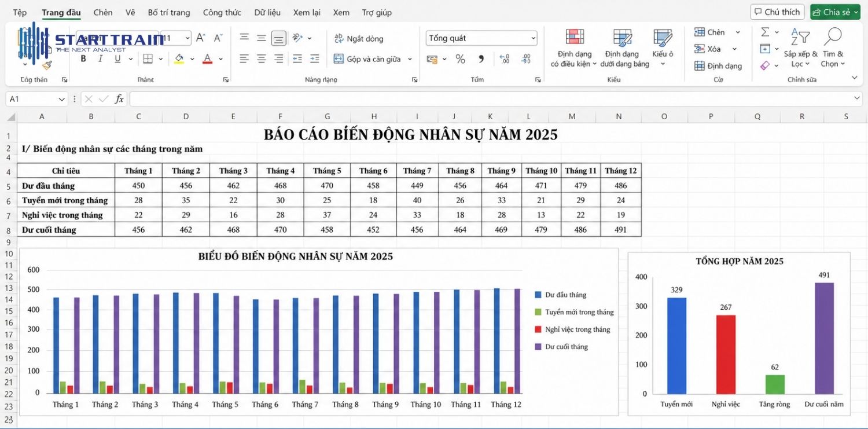The height and width of the screenshot is (429, 868).
Task: Click the green Chia sẻ button
Action: click(x=834, y=12)
